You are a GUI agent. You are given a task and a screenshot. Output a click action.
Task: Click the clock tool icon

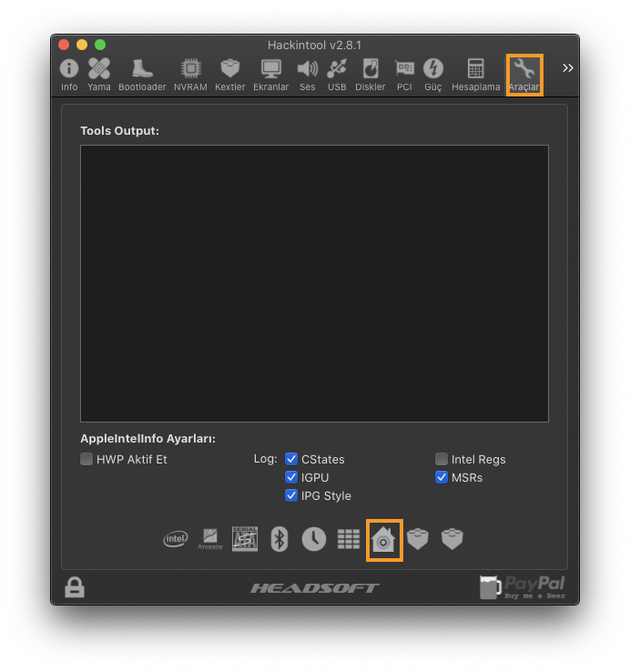tap(314, 539)
